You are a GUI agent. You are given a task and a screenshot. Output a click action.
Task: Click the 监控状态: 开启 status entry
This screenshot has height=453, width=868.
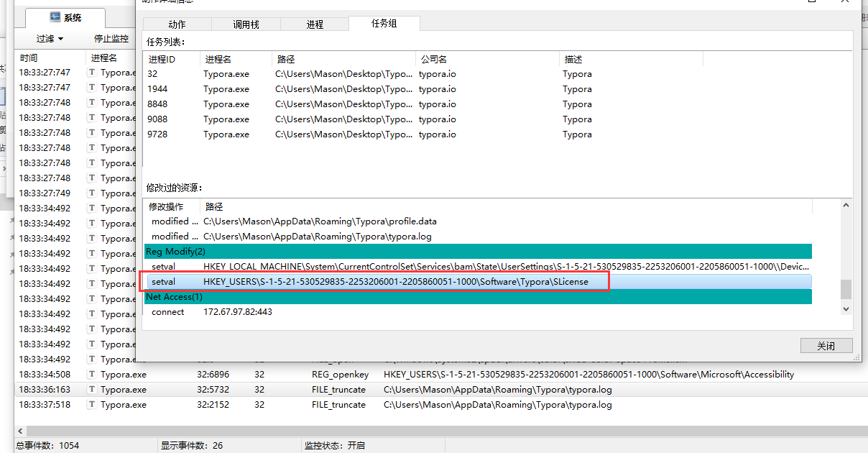click(335, 445)
